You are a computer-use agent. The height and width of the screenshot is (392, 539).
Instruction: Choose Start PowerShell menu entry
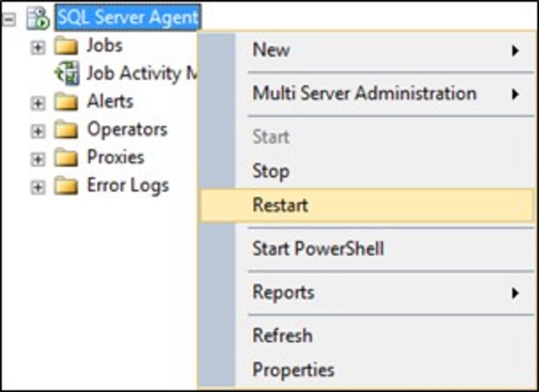click(x=318, y=249)
